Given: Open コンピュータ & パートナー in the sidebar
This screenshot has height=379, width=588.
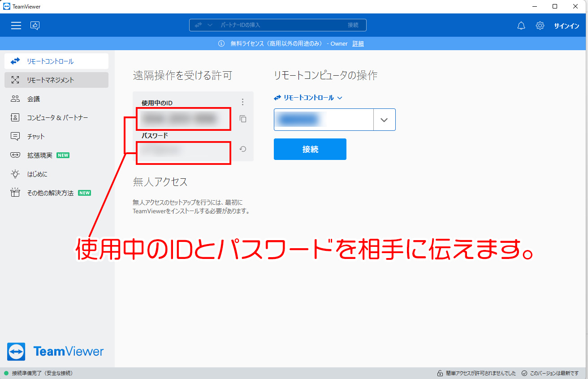Looking at the screenshot, I should (x=56, y=118).
